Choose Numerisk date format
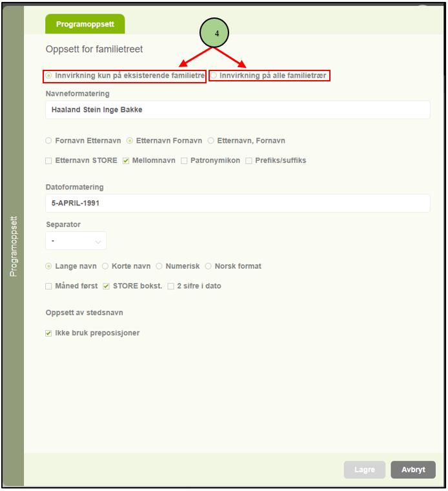This screenshot has width=448, height=491. coord(159,266)
